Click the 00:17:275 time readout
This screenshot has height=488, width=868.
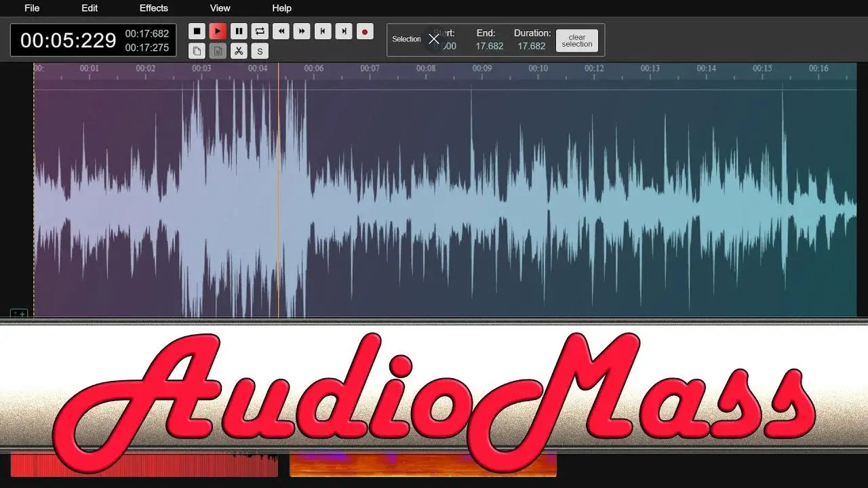(x=147, y=47)
